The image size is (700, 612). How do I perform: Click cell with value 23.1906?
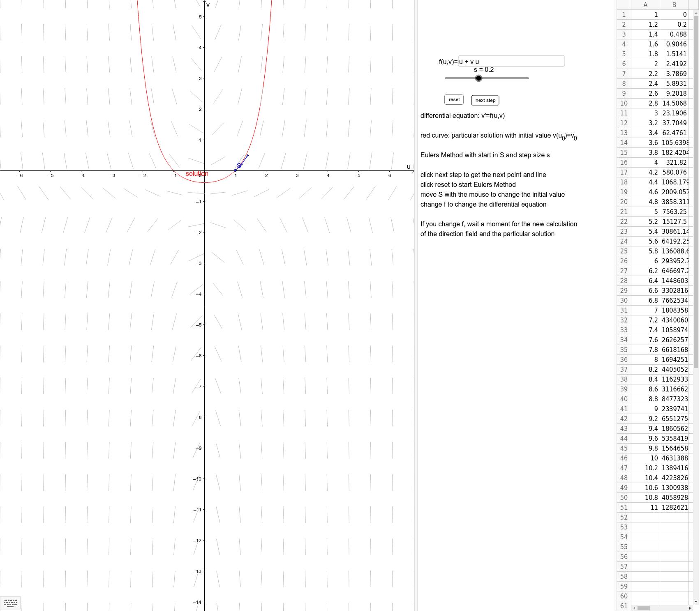click(674, 113)
